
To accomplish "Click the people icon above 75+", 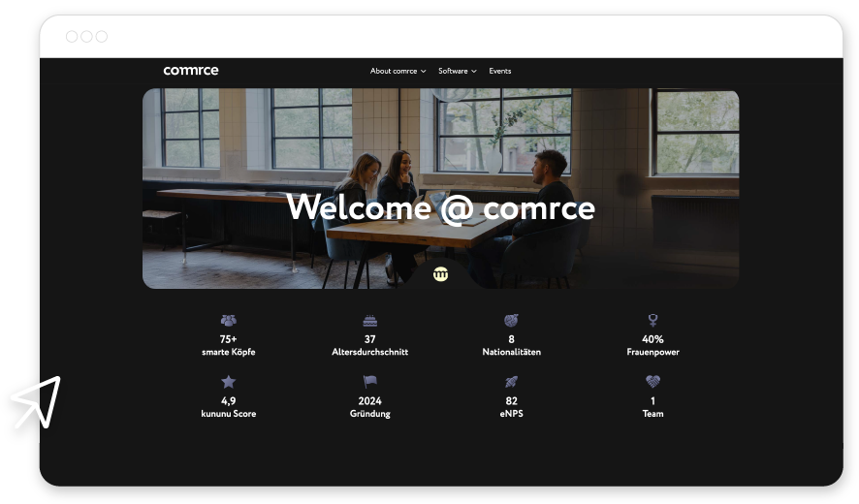I will pyautogui.click(x=229, y=320).
